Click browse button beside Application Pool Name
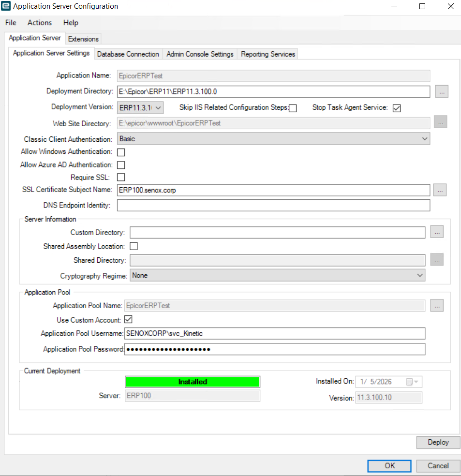This screenshot has height=476, width=461. click(x=437, y=305)
